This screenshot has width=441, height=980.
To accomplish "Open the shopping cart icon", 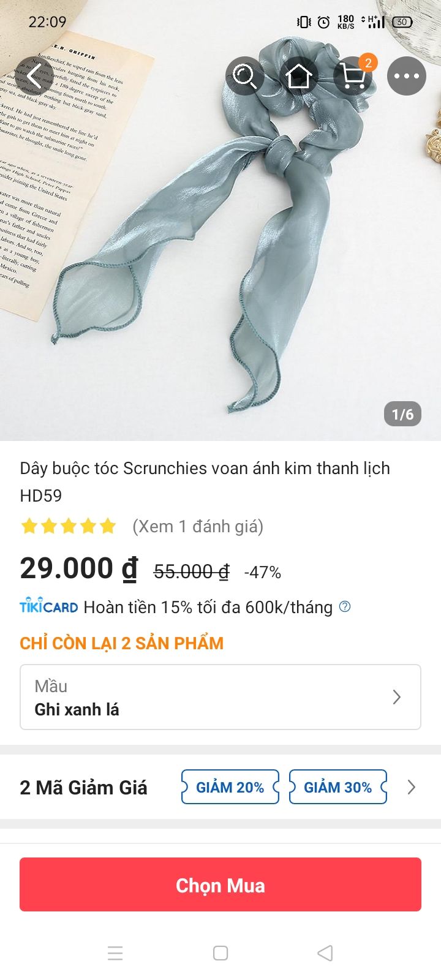I will (353, 76).
